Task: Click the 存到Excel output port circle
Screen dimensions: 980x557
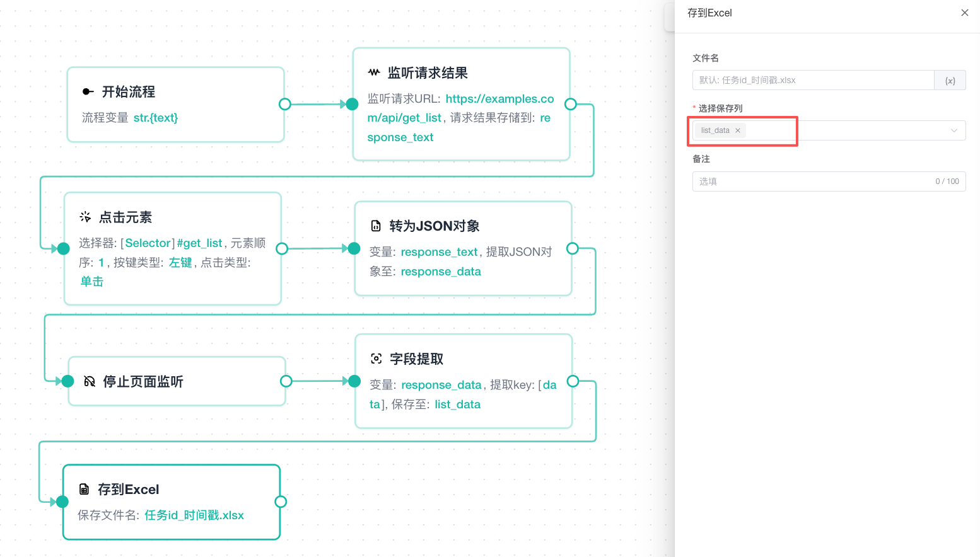Action: (x=281, y=502)
